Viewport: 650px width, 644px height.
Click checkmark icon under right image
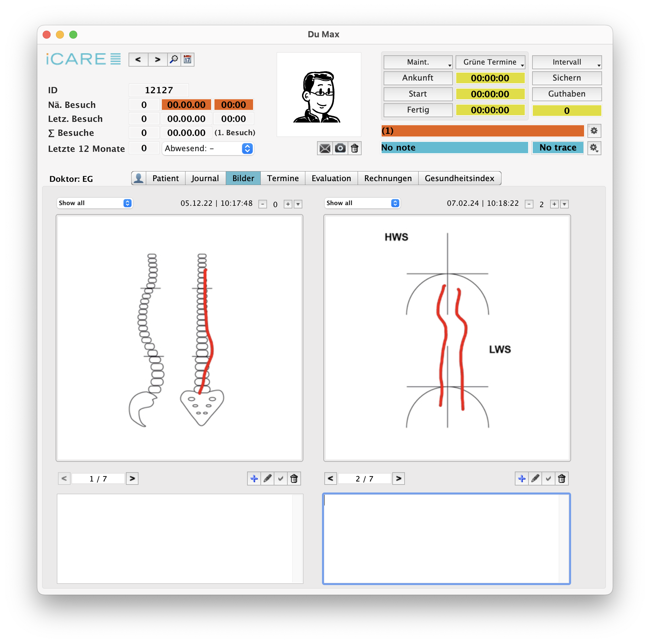(x=548, y=479)
